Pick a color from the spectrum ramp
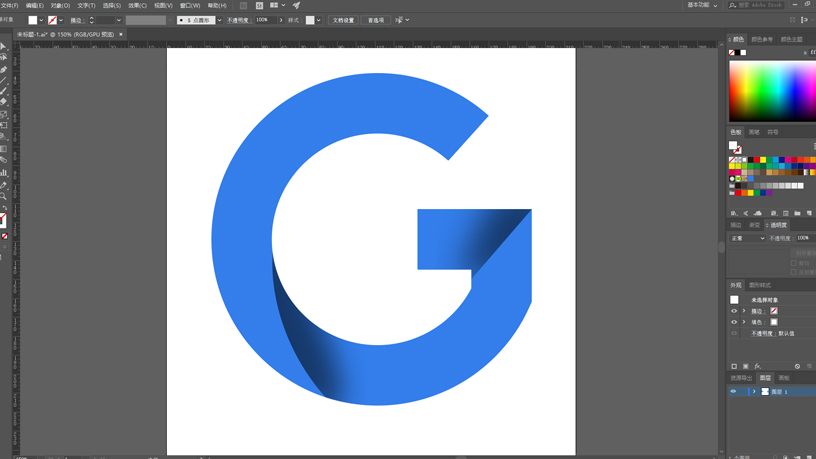The height and width of the screenshot is (459, 816). click(x=772, y=92)
